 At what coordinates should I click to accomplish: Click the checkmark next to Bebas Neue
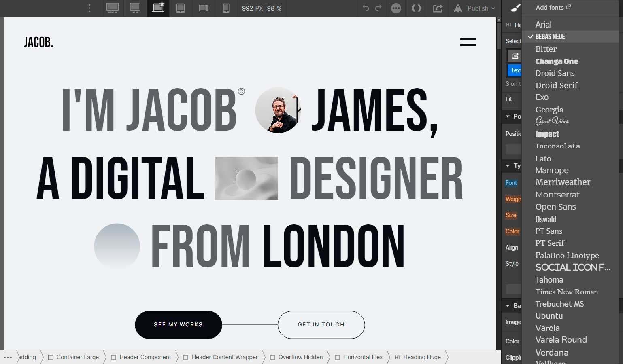coord(530,36)
